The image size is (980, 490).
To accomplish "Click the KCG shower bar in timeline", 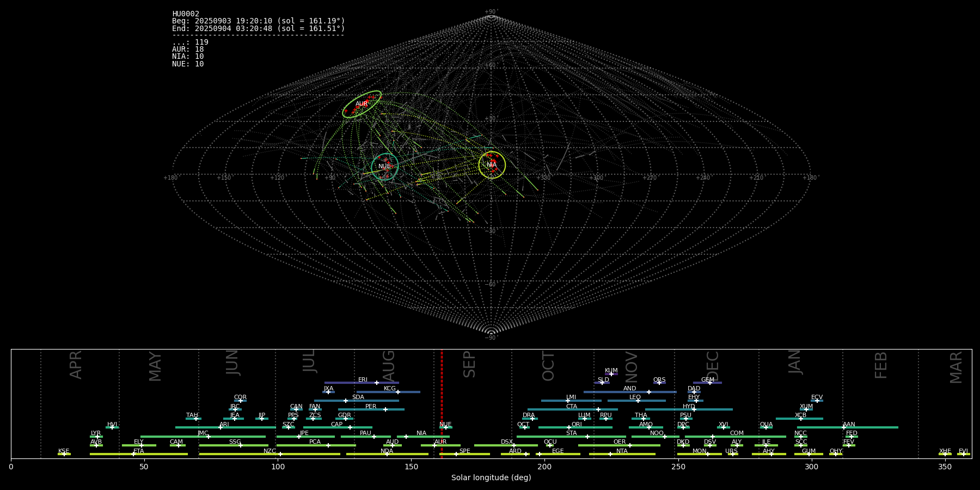I will (x=388, y=391).
